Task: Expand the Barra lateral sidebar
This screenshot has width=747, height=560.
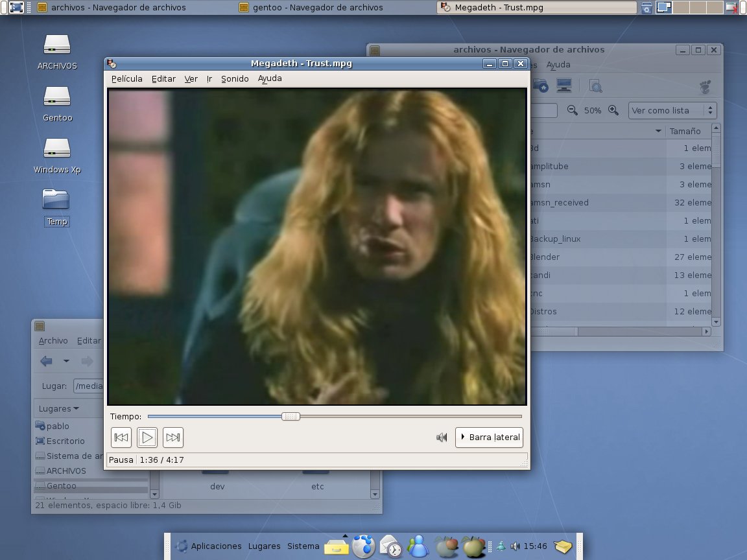Action: (490, 437)
